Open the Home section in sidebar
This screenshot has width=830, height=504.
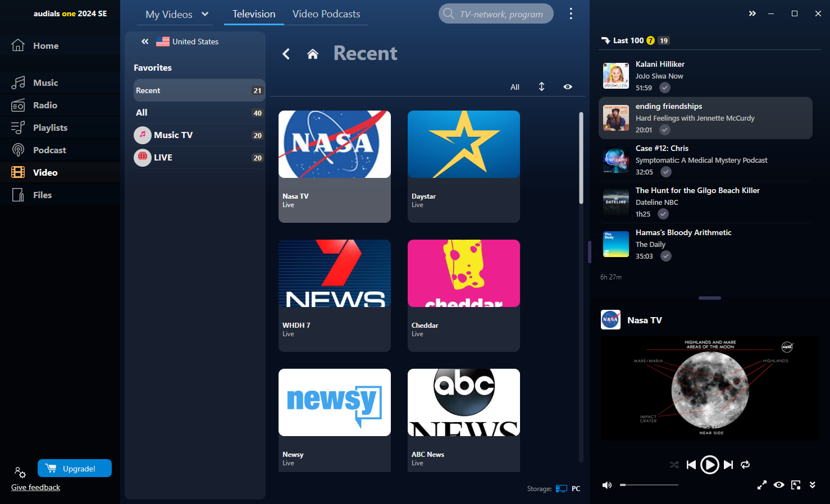[x=60, y=45]
